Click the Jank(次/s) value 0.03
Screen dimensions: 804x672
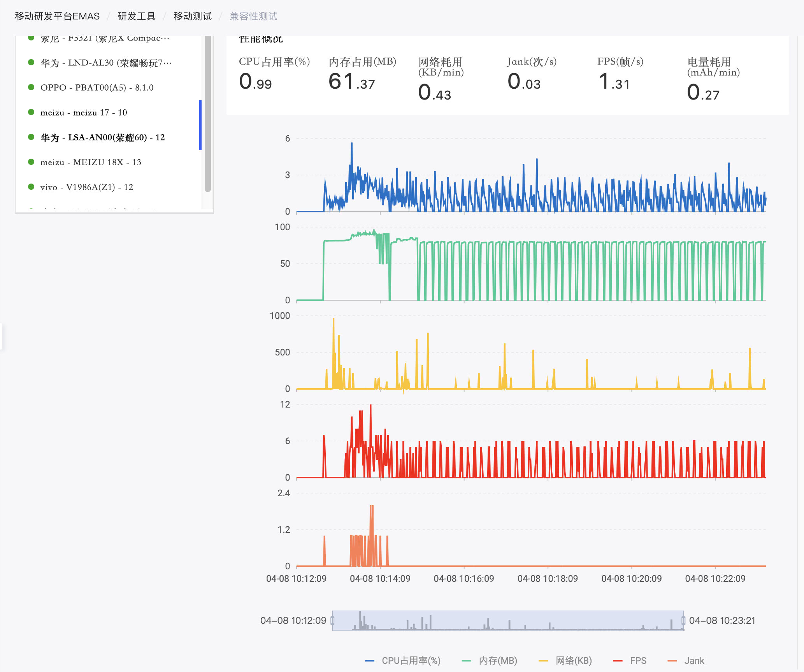pos(524,82)
